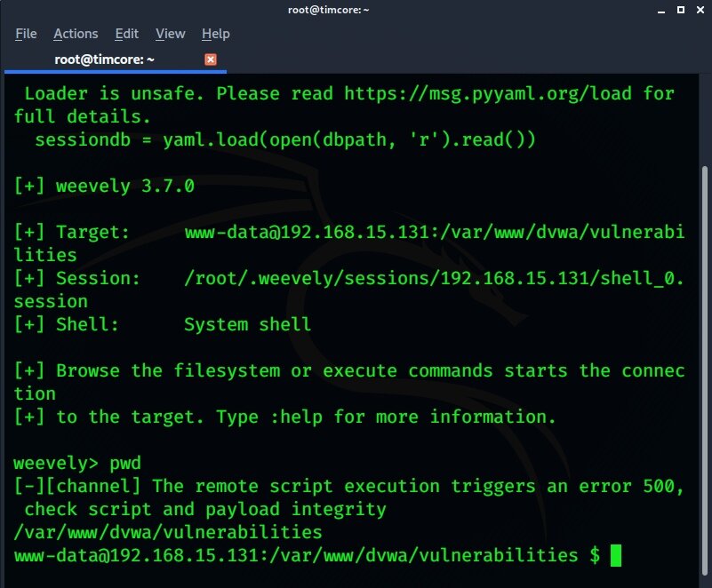Click the 'full details.' text
712x588 pixels.
[x=82, y=116]
